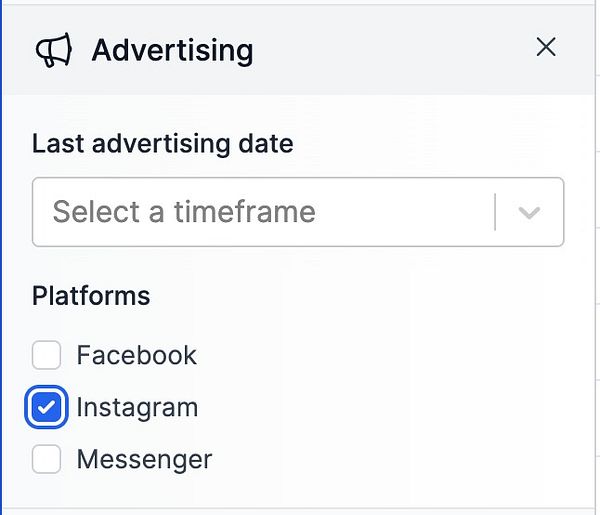Click the Platforms section heading

(x=91, y=296)
